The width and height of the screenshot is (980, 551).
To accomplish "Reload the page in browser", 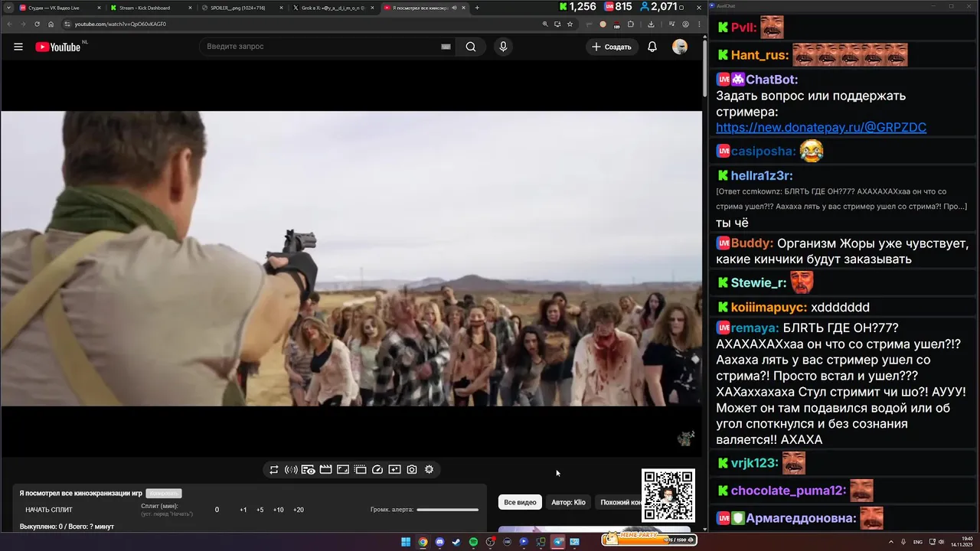I will [37, 24].
